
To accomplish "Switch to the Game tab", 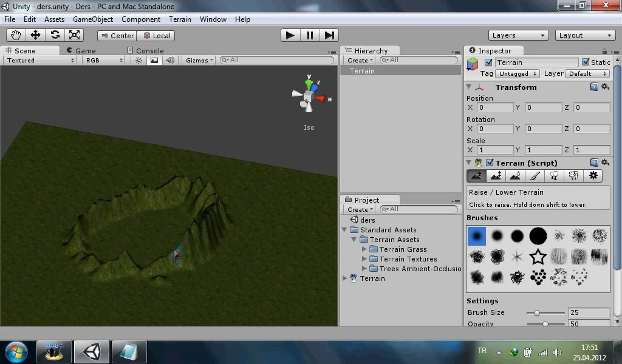I will click(81, 51).
